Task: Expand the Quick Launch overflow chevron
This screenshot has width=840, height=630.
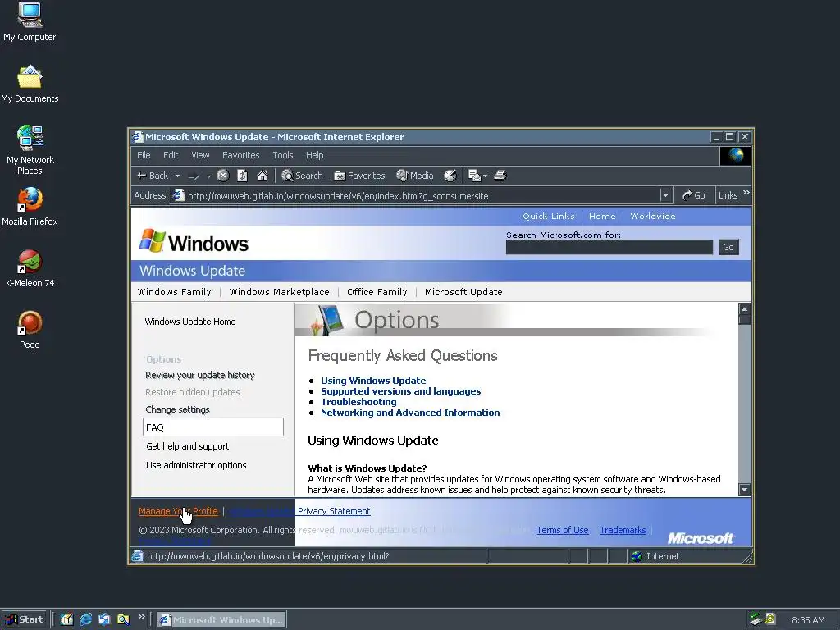Action: [141, 617]
